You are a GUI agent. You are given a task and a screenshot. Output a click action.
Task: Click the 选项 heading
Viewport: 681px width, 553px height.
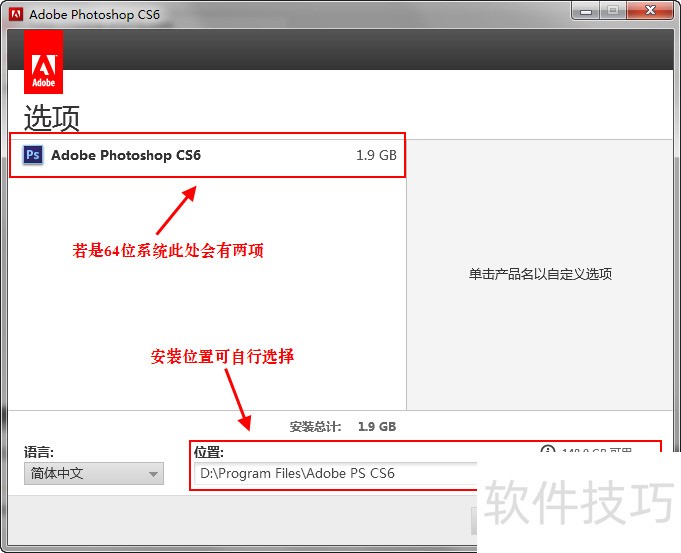point(52,118)
